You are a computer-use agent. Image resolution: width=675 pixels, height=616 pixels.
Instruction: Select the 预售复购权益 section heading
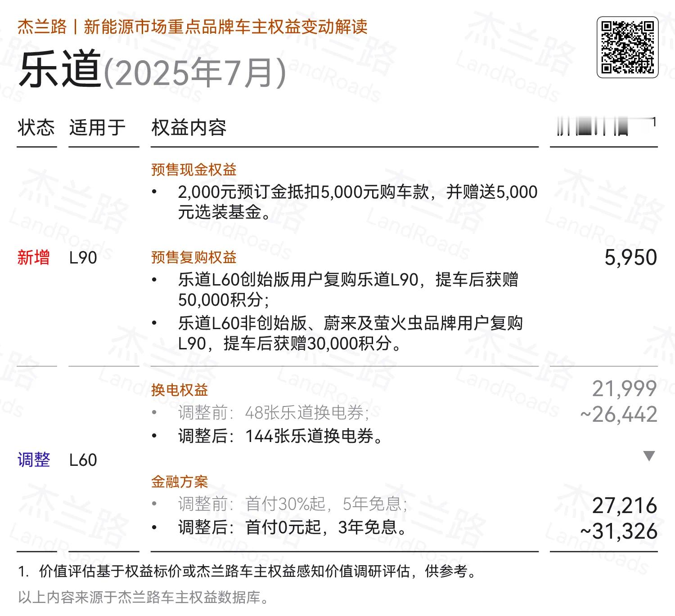(x=193, y=257)
